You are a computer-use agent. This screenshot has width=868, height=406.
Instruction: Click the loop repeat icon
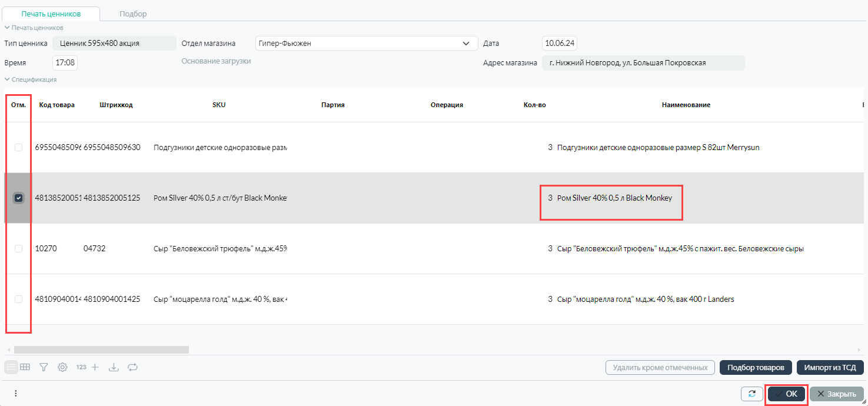tap(132, 367)
